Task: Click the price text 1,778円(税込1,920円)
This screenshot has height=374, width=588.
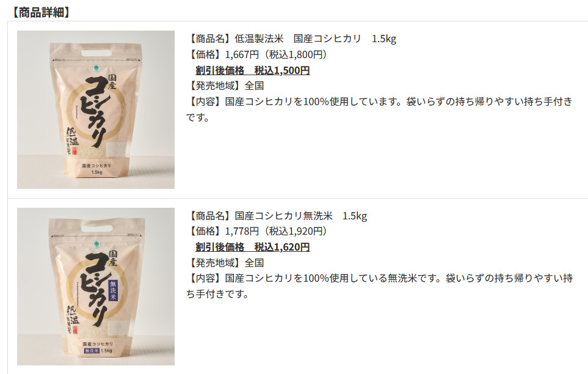Action: click(275, 231)
